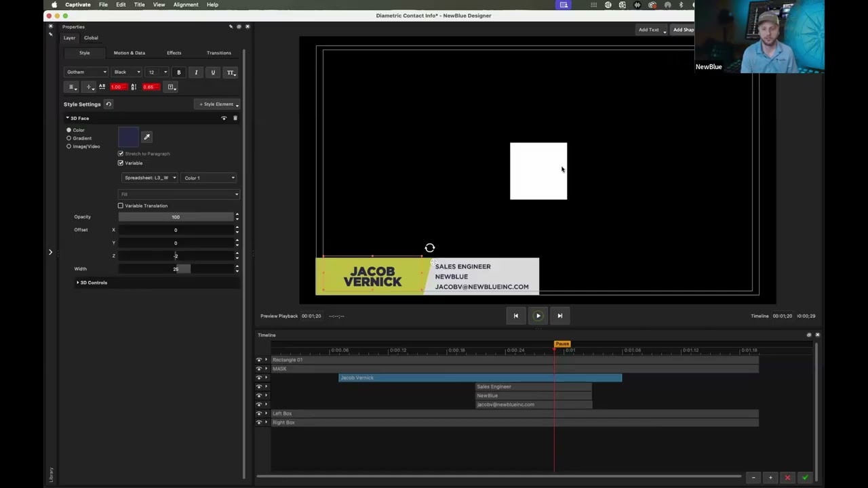Expand the 3D Controls section
The image size is (868, 488).
(x=77, y=283)
